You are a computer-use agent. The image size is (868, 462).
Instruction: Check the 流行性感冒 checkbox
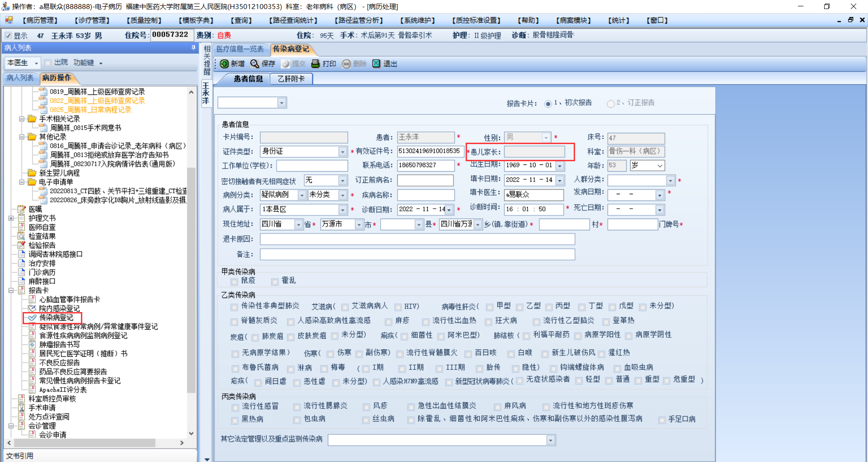click(x=235, y=407)
